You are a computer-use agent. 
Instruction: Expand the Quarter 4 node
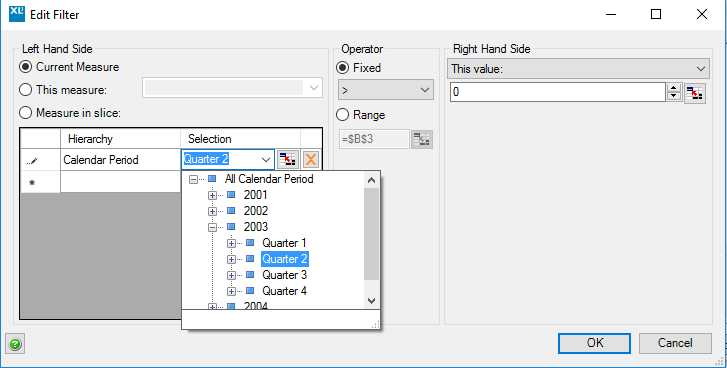tap(231, 292)
